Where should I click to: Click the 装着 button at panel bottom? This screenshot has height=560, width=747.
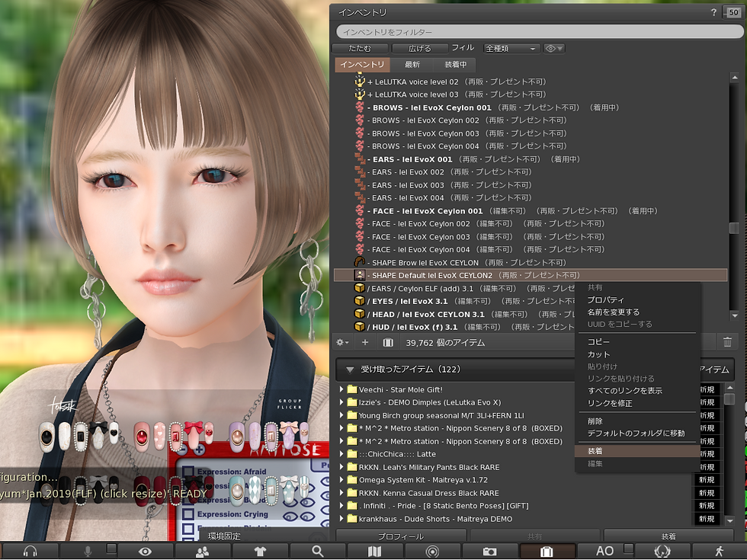point(668,536)
